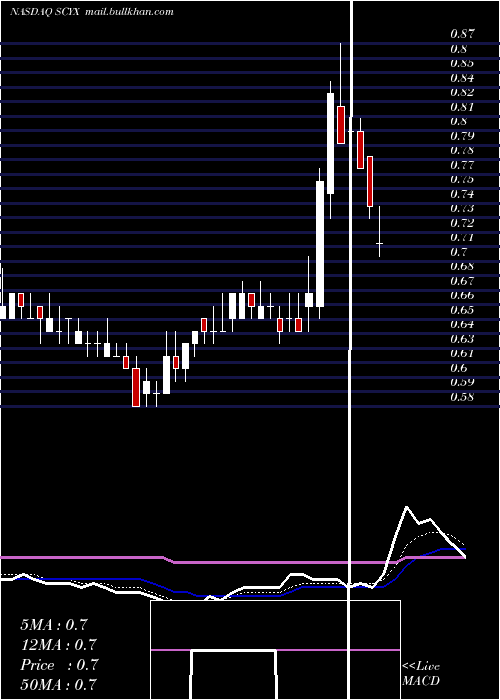This screenshot has width=500, height=700.
Task: Select the 0.77 price axis label
Action: coord(462,165)
